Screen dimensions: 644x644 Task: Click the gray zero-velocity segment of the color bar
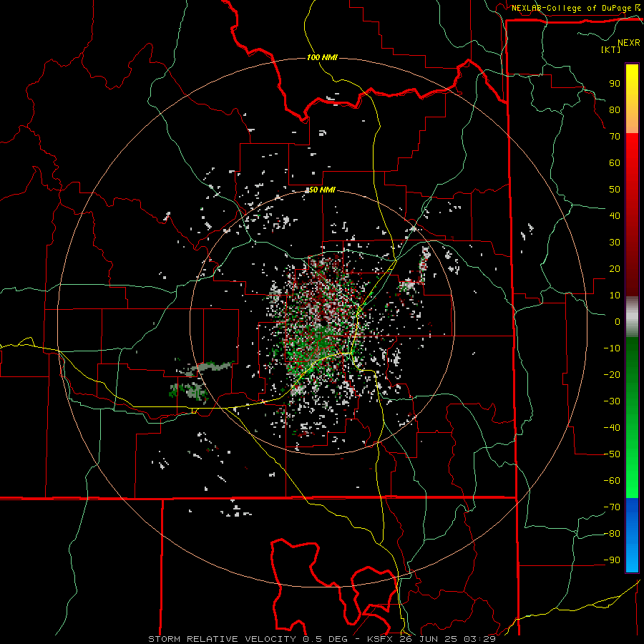632,317
